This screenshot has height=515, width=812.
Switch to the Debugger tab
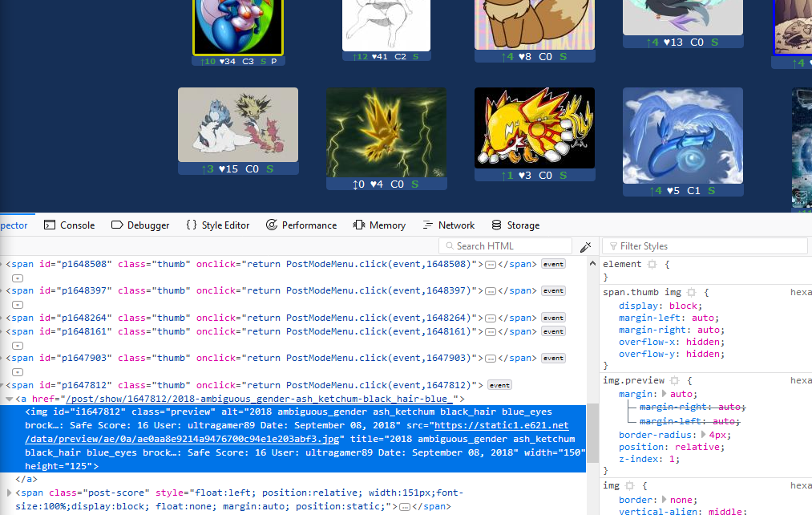point(140,225)
